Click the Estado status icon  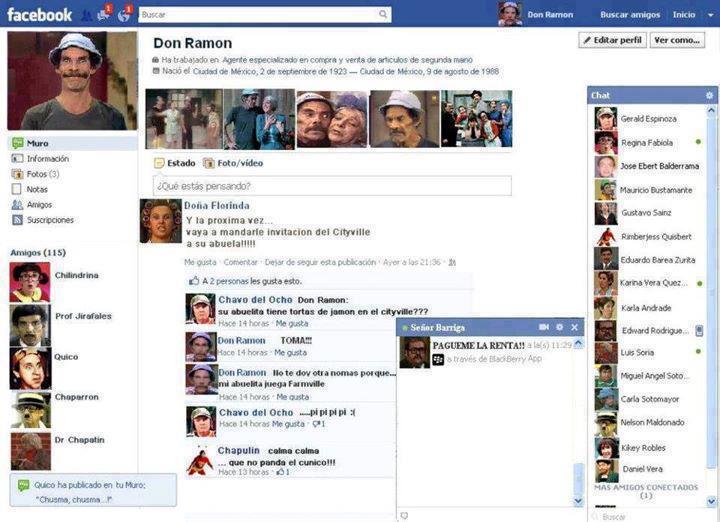pyautogui.click(x=159, y=163)
